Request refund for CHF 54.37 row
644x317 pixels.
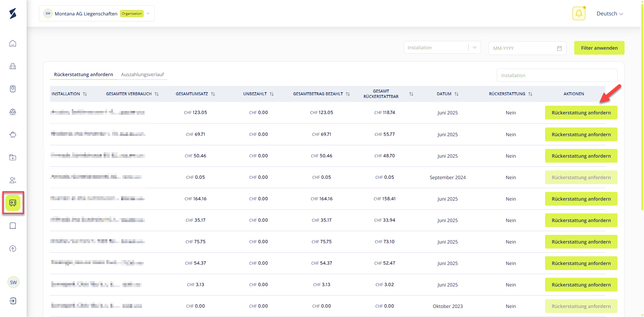pos(581,263)
